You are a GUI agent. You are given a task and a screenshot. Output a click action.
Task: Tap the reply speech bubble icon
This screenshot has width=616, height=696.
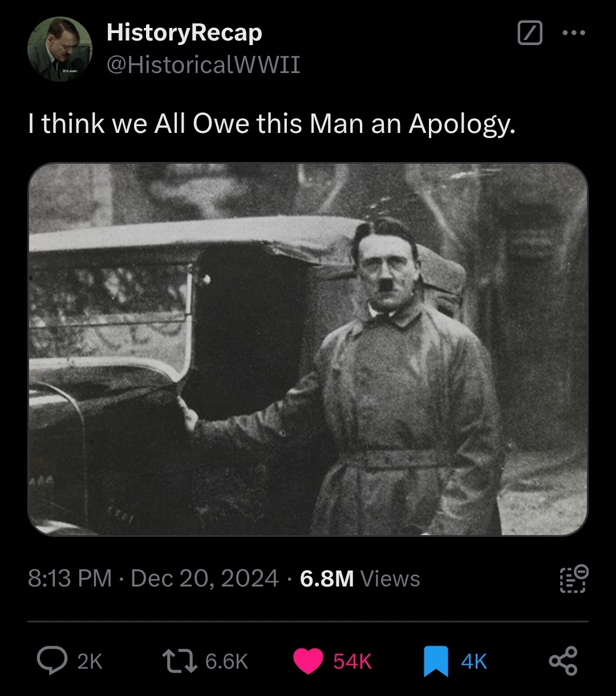[51, 661]
